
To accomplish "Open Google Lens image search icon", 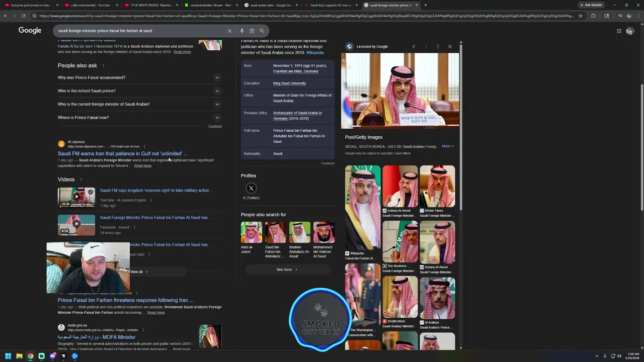I will [x=252, y=31].
